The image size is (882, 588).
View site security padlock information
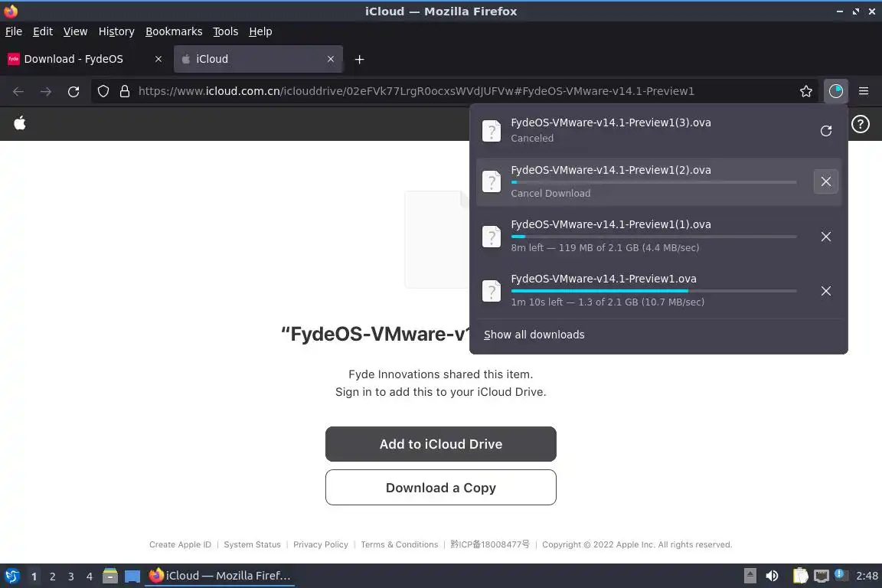point(125,91)
